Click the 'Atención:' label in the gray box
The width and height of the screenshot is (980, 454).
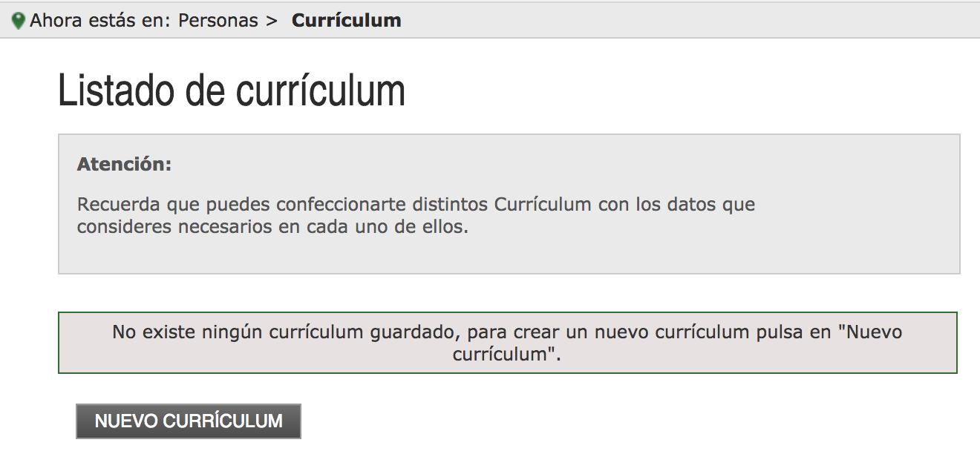coord(124,164)
